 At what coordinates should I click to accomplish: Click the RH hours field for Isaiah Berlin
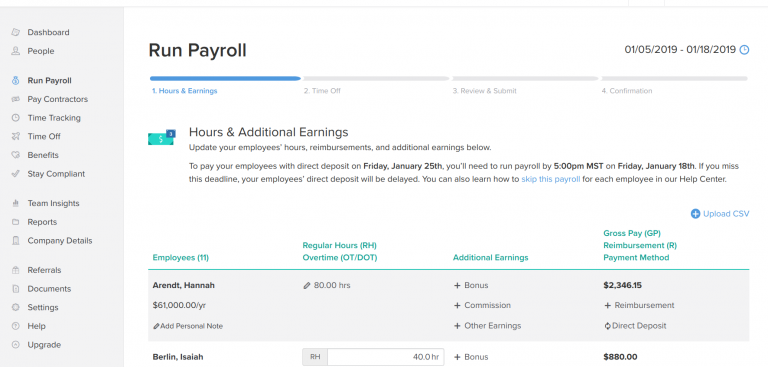[373, 357]
